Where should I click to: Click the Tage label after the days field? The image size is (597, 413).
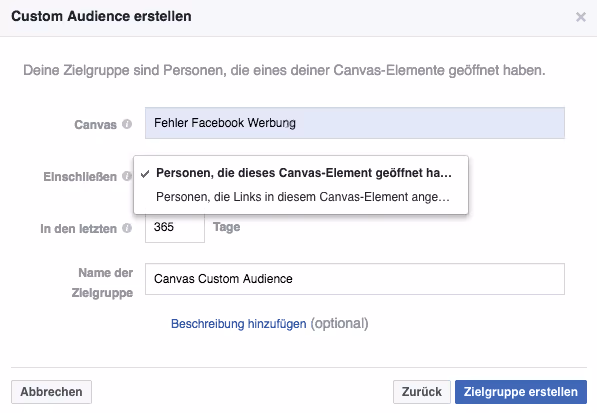[x=227, y=227]
